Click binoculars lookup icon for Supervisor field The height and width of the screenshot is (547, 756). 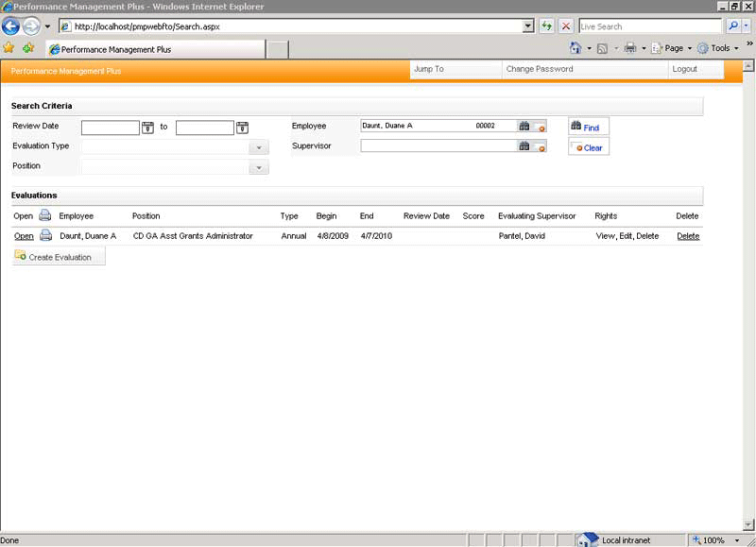524,146
